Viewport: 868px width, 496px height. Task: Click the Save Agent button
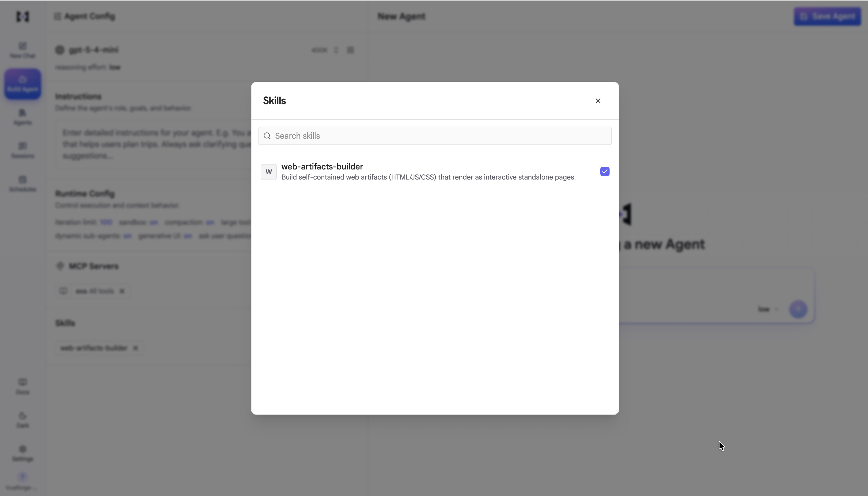(x=827, y=16)
